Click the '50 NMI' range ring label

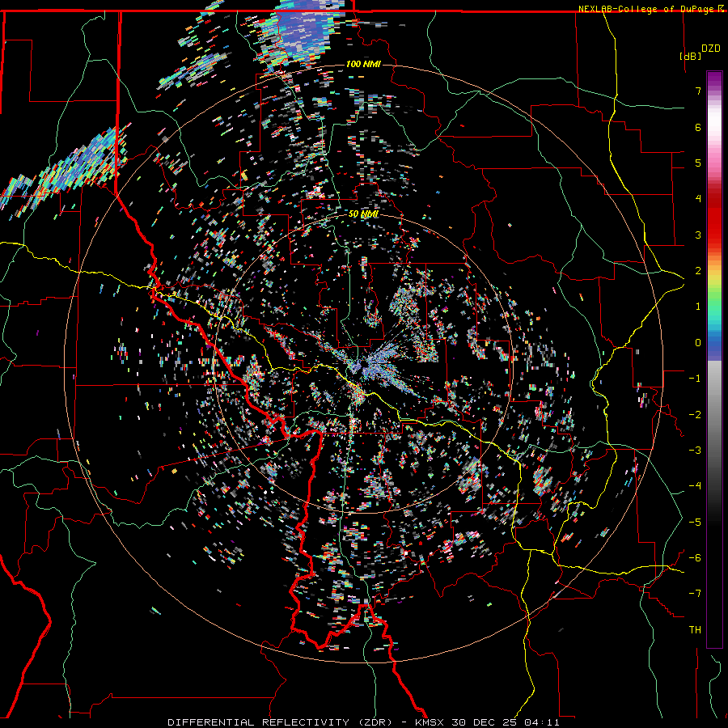coord(363,214)
